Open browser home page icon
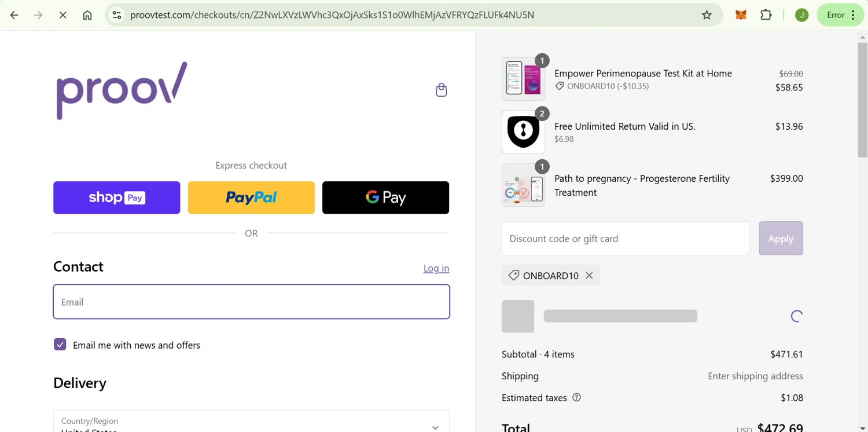The height and width of the screenshot is (432, 868). point(87,15)
